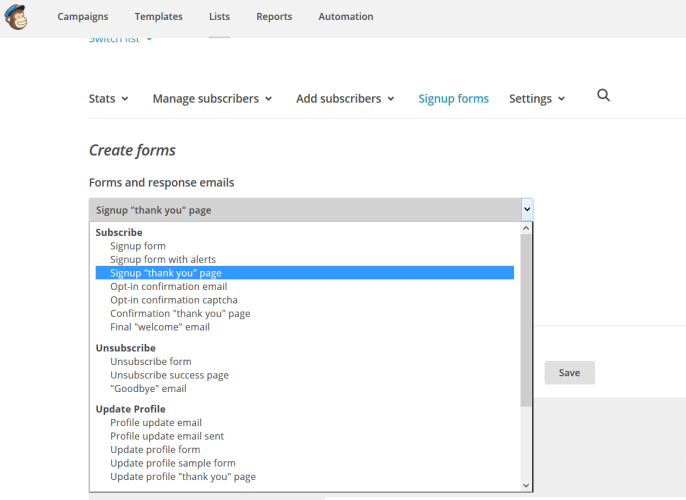Choose Confirmation "thank you" page option
Screen dimensions: 686x500
click(x=180, y=314)
